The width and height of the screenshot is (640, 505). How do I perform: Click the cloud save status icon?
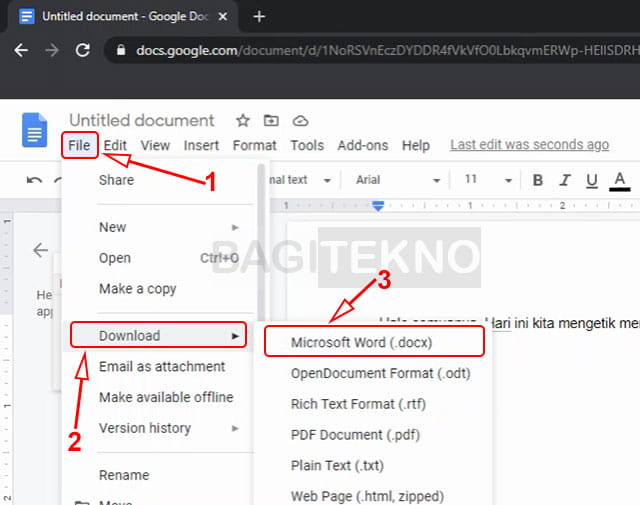[300, 121]
